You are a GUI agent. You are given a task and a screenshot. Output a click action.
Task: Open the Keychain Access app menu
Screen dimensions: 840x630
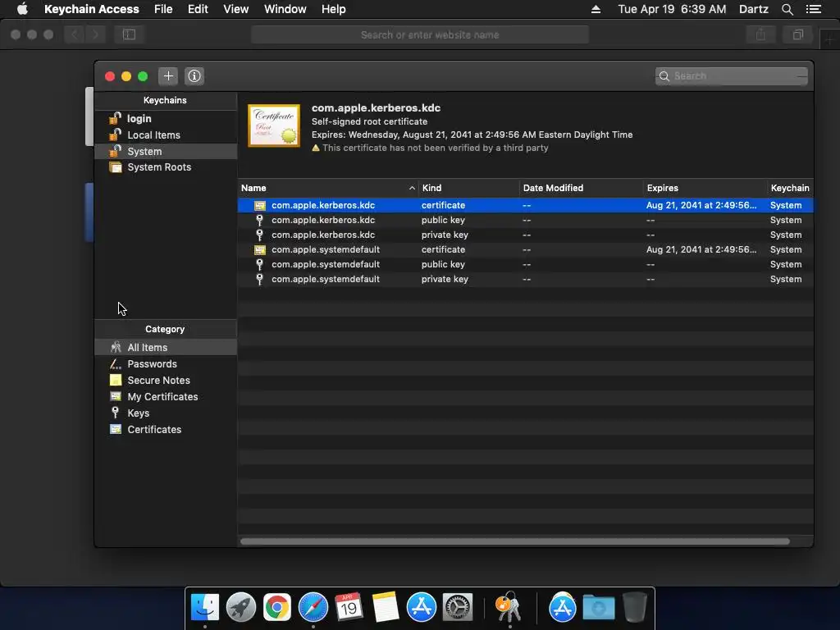(92, 9)
